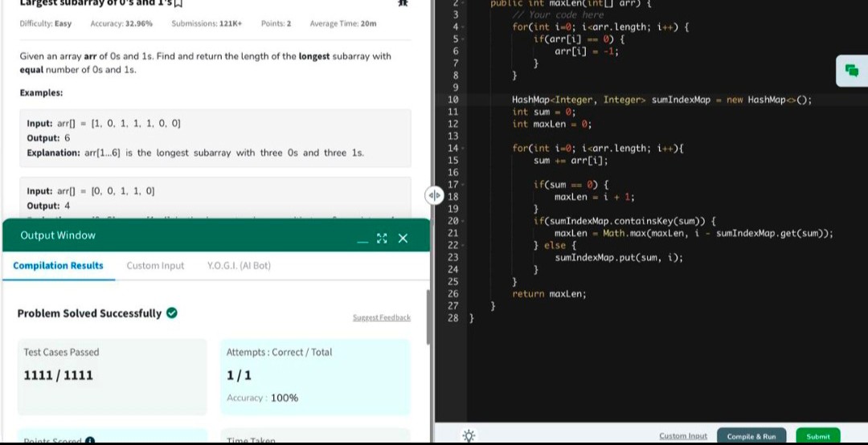Click the Output: 4 line
The image size is (868, 445).
click(48, 206)
